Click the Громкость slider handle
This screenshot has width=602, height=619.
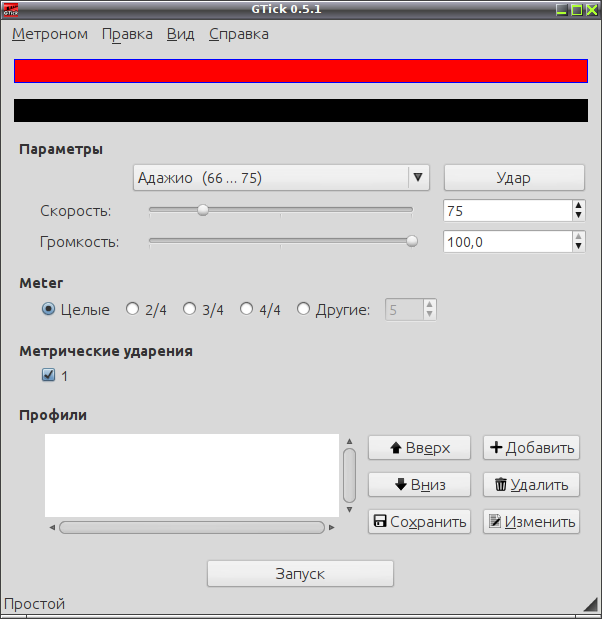click(412, 241)
